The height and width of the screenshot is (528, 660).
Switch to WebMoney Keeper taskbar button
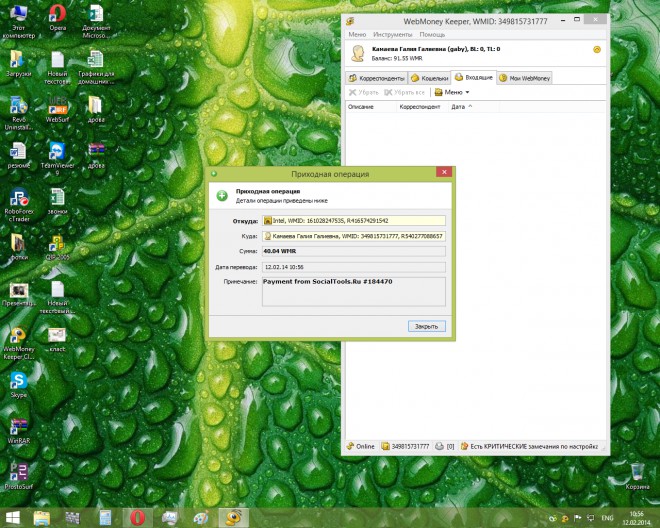pyautogui.click(x=233, y=518)
